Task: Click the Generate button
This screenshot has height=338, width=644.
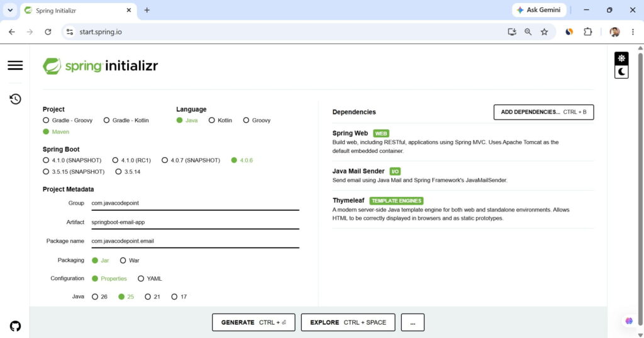Action: point(253,322)
